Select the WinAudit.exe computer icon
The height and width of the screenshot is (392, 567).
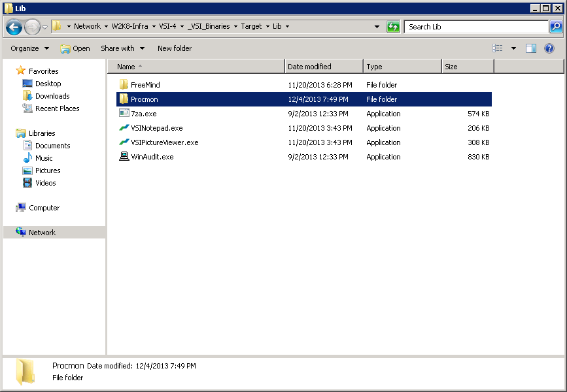point(124,156)
